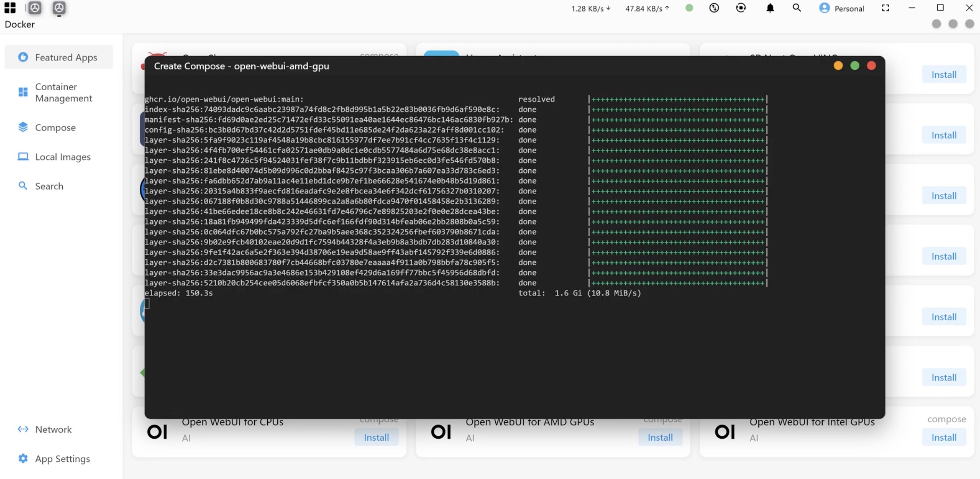Click the Create Compose - open-webui-amd-gpu title
The height and width of the screenshot is (479, 980).
[x=241, y=66]
